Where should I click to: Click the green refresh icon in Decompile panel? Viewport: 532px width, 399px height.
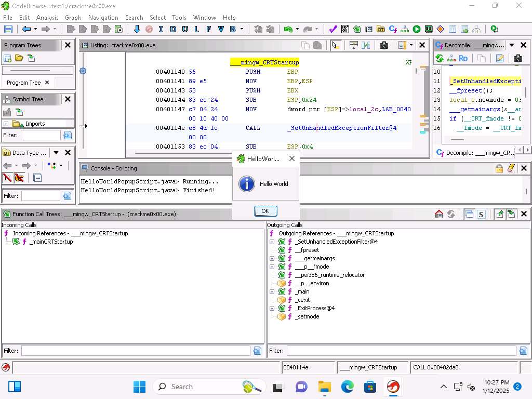440,58
